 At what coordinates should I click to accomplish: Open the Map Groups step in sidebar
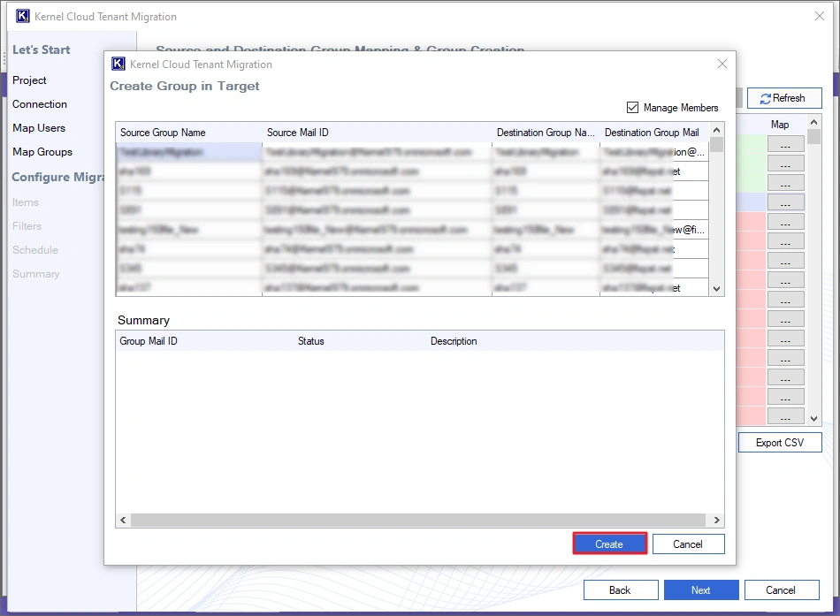(x=42, y=152)
